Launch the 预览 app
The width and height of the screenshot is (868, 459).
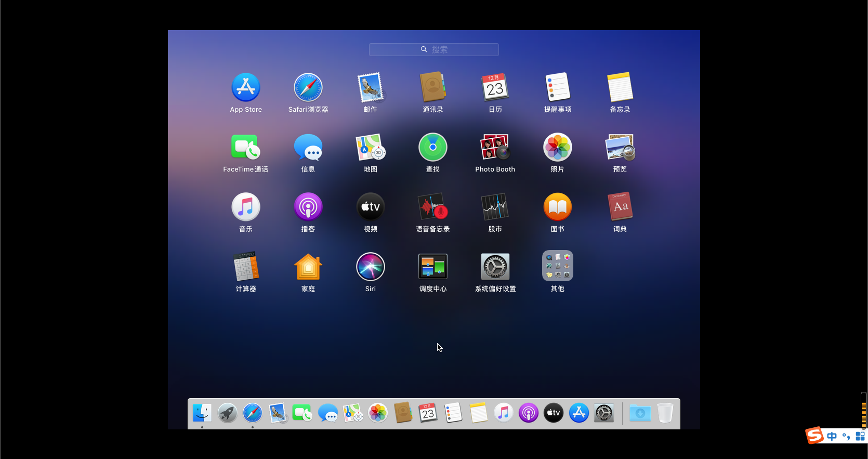point(620,147)
